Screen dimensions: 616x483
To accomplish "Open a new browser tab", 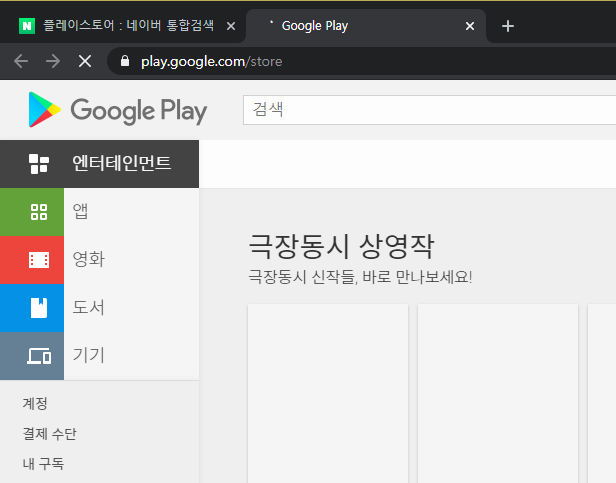I will point(508,26).
